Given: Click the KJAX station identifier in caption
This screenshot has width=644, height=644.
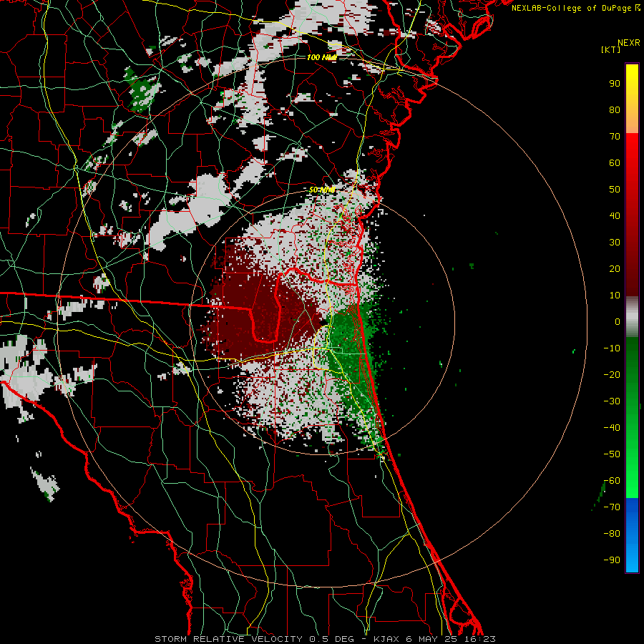Looking at the screenshot, I should pyautogui.click(x=387, y=639).
